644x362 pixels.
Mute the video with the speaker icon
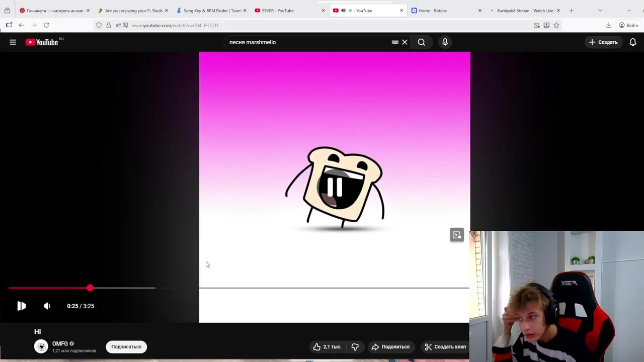(x=47, y=306)
